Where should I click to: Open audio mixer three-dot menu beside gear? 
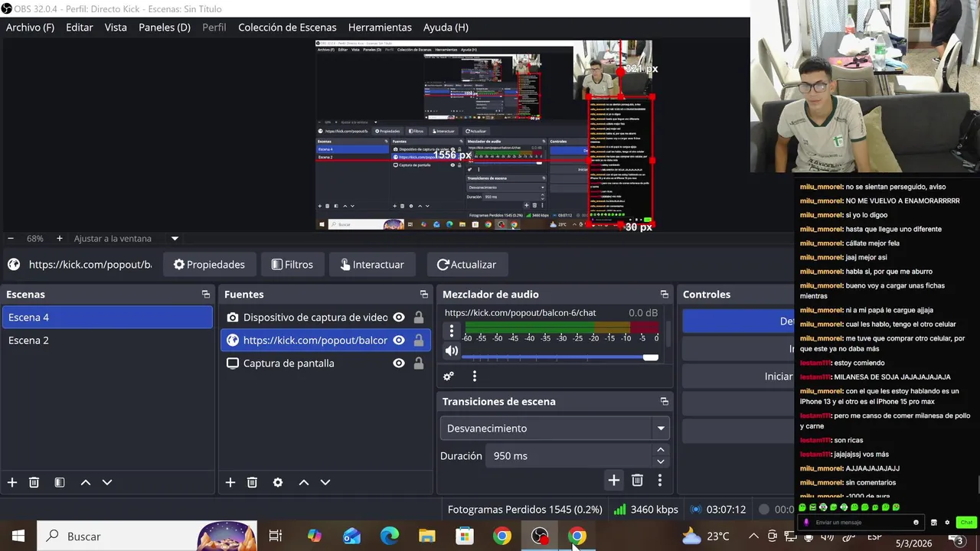(475, 376)
